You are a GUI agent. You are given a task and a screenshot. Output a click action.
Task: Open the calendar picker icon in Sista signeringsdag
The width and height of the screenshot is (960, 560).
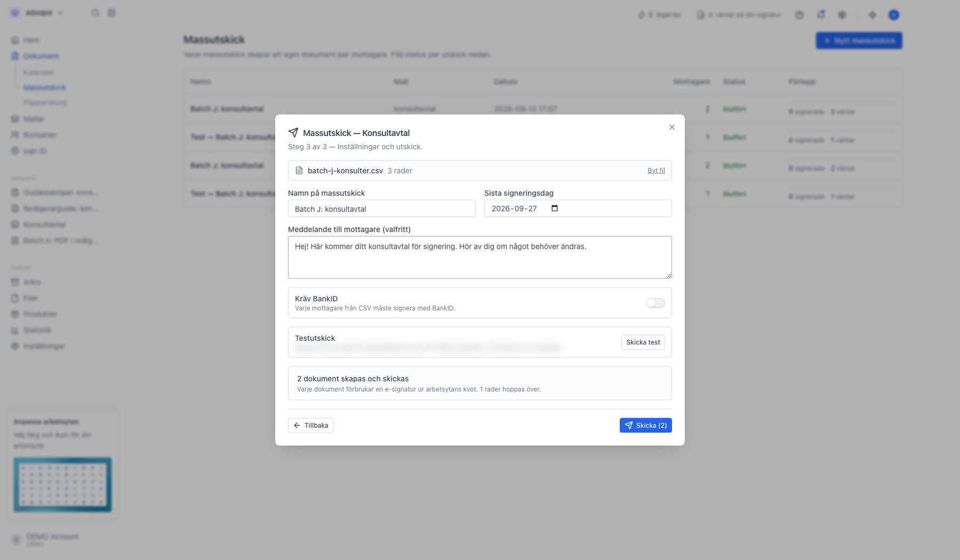(555, 208)
